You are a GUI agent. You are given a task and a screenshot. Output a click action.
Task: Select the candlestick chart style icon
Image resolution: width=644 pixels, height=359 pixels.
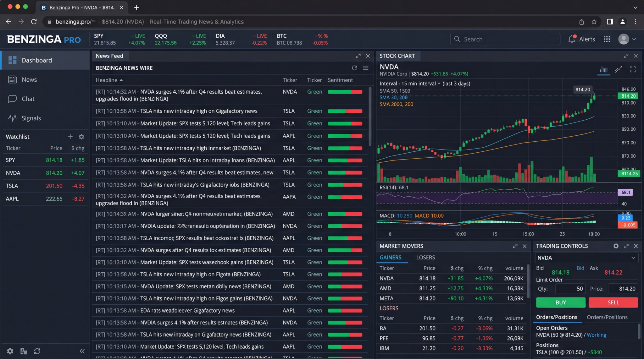click(604, 69)
